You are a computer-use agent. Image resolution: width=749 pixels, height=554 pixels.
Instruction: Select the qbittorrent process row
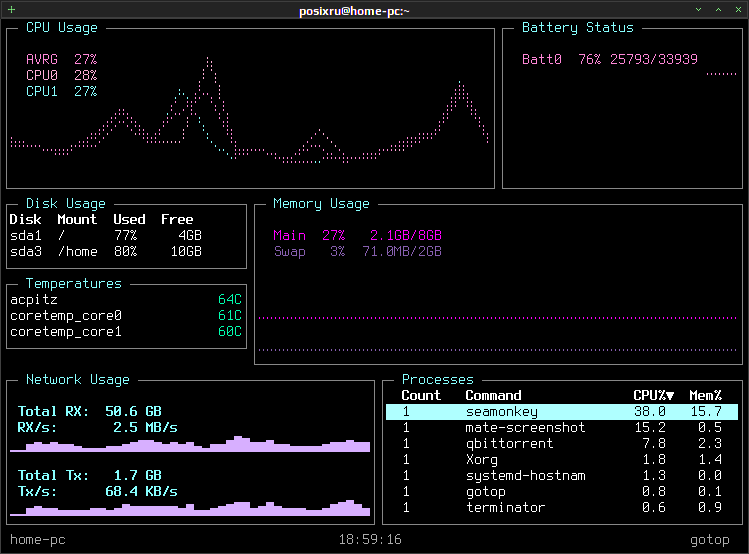coord(562,444)
